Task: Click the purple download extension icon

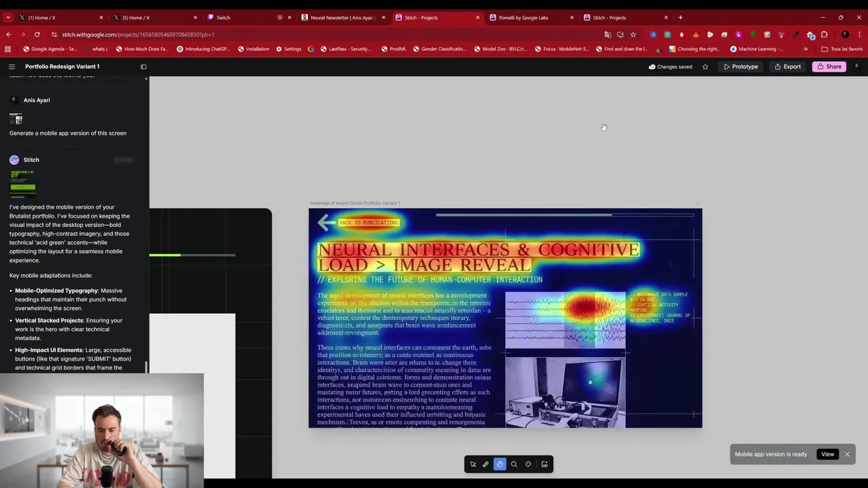Action: (738, 35)
